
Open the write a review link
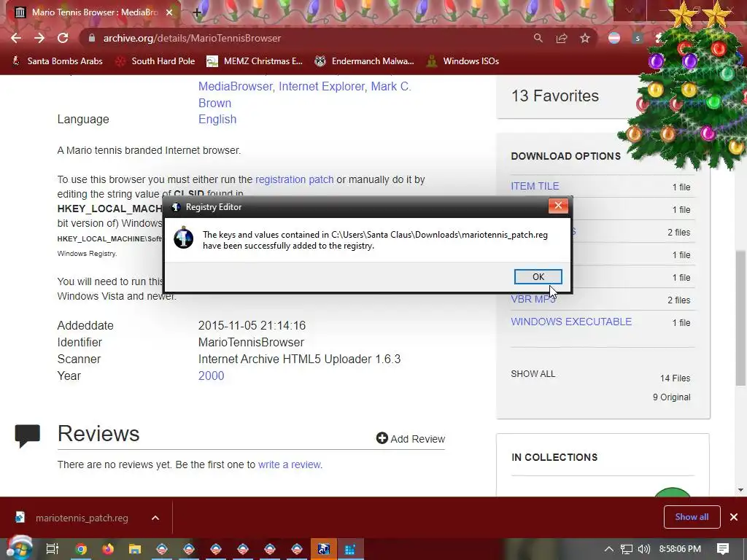290,464
